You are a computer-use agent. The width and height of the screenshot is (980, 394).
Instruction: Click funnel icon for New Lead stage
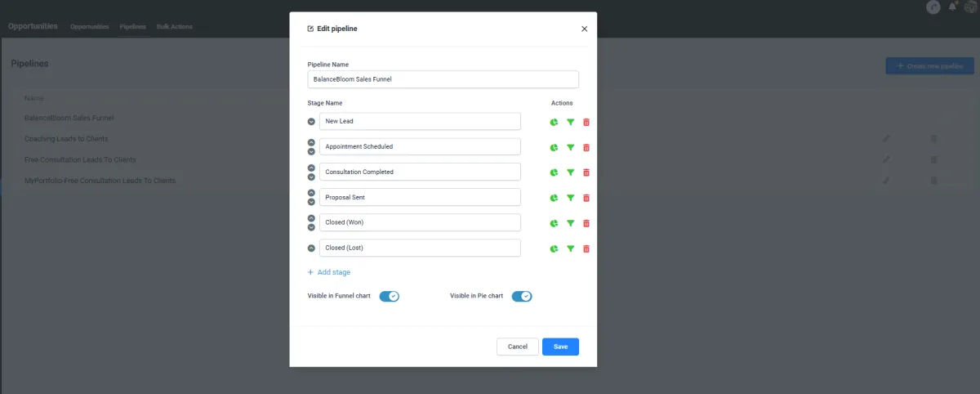click(570, 122)
